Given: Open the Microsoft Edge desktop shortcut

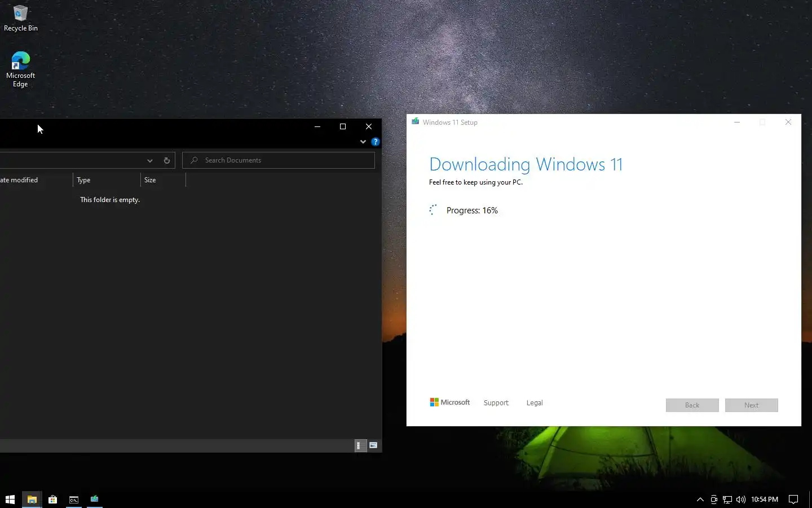Looking at the screenshot, I should click(20, 69).
